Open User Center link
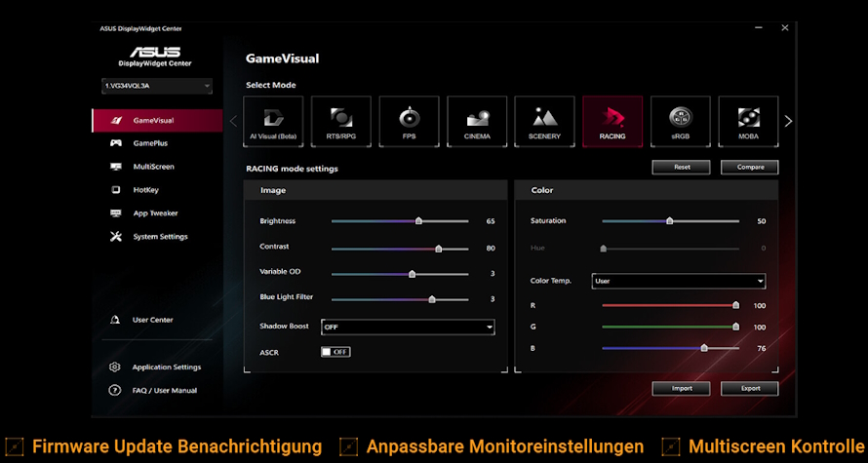Screen dimensions: 868x463 153,320
